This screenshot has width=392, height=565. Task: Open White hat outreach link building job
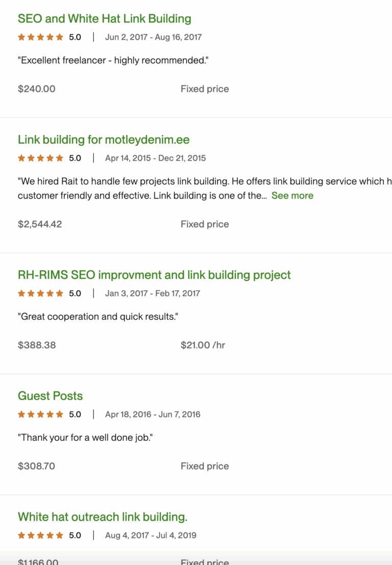[x=103, y=517]
